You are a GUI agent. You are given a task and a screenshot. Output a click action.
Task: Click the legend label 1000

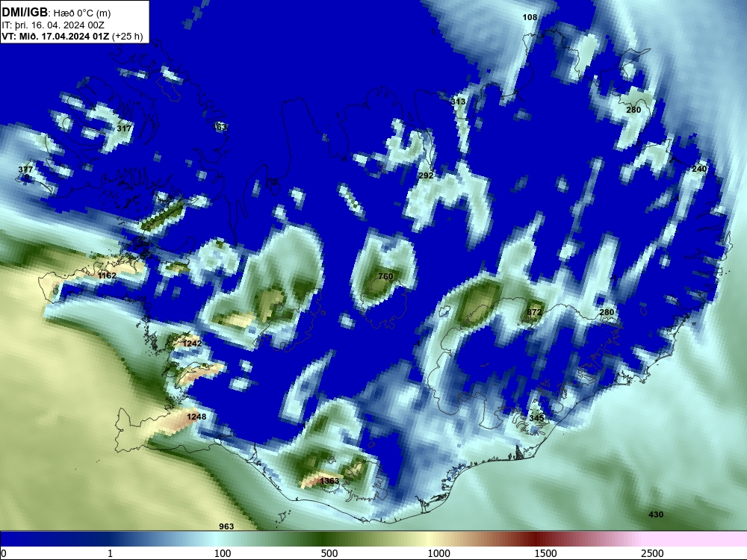438,553
